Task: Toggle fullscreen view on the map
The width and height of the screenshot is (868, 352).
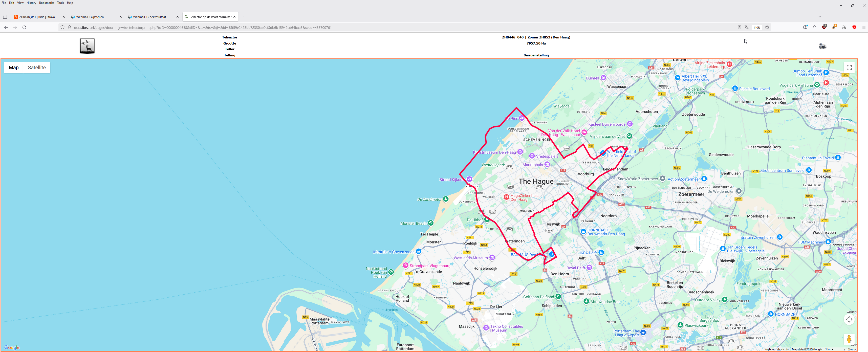Action: [849, 68]
